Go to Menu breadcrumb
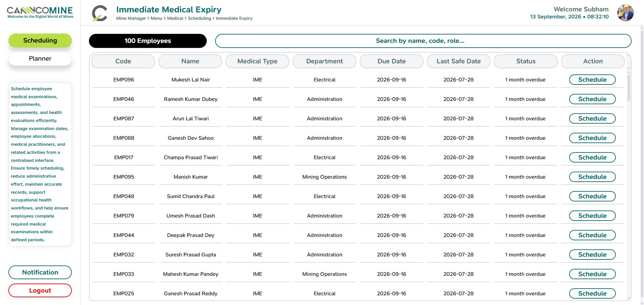Screen dimensions: 644x305 pos(156,18)
